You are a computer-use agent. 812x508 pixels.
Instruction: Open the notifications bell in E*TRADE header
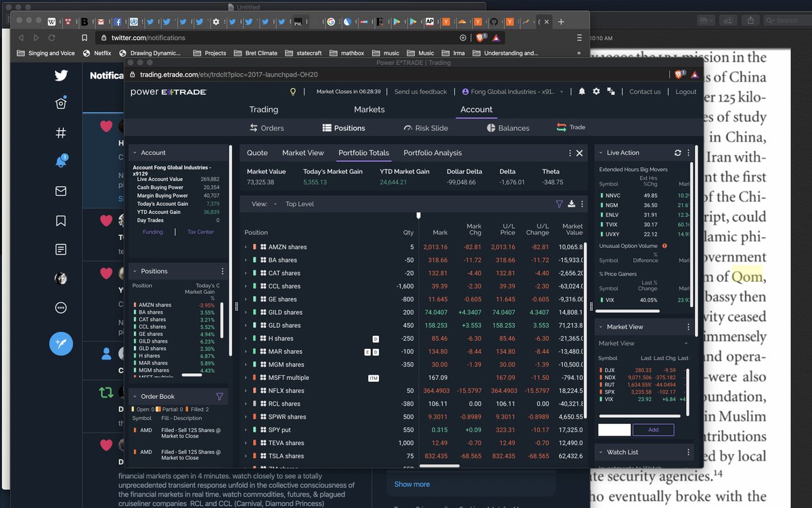(582, 91)
